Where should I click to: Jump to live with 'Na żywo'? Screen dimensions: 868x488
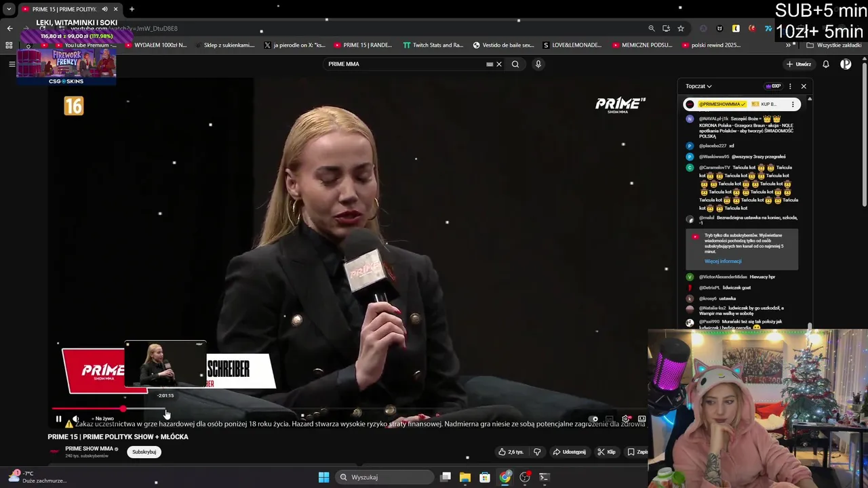[104, 419]
